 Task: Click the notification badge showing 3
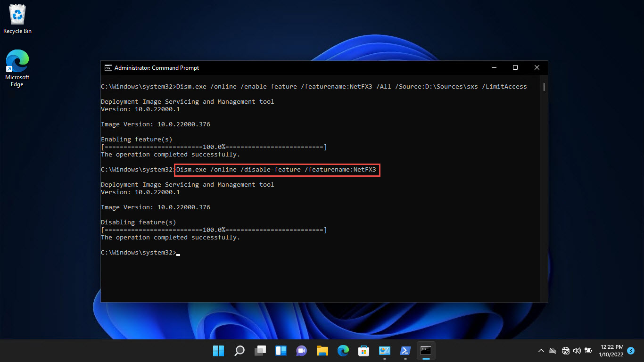coord(630,351)
